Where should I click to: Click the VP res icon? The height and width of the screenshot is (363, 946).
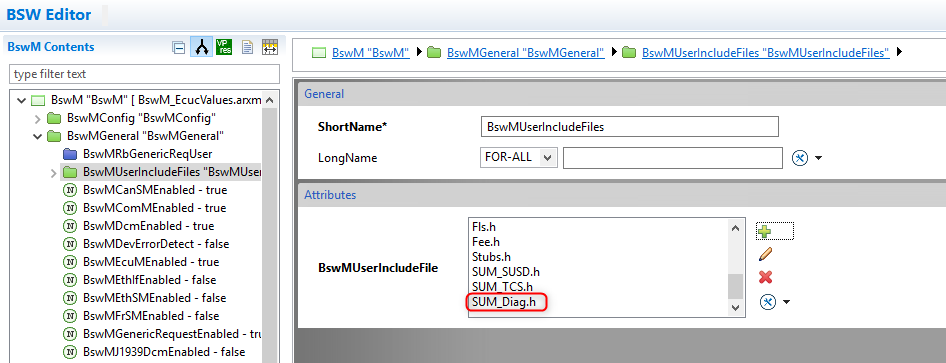224,47
